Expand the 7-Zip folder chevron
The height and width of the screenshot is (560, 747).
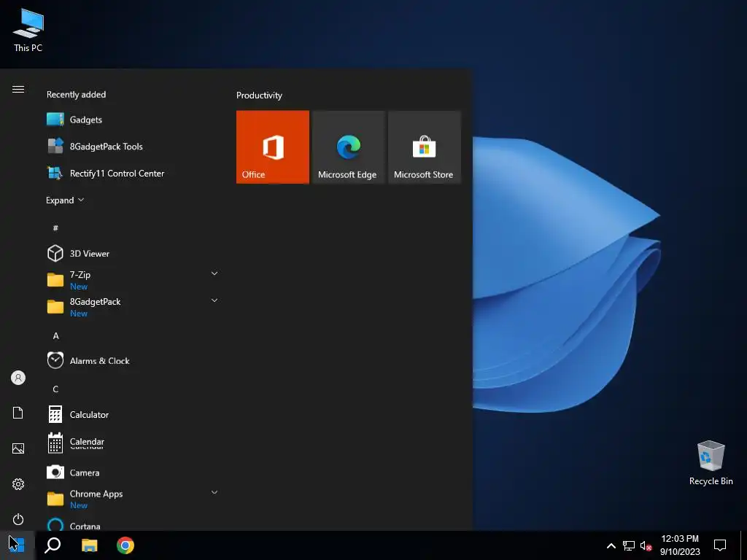(214, 273)
